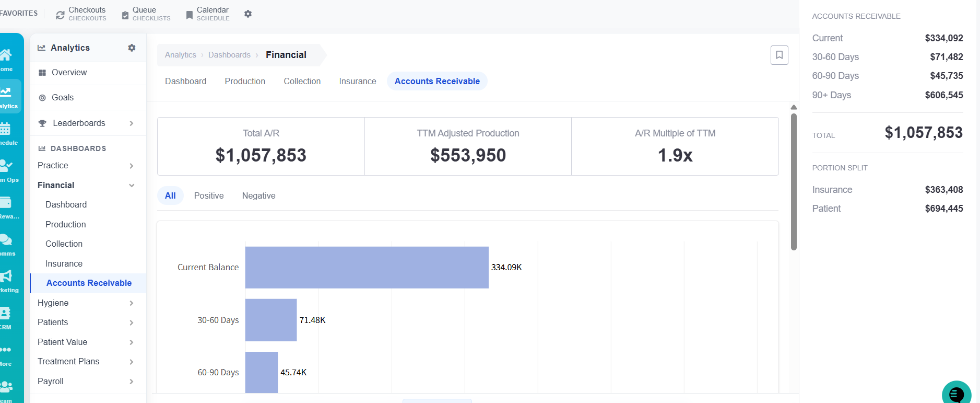Open Collection under Financial in sidebar
This screenshot has width=980, height=403.
pyautogui.click(x=64, y=244)
